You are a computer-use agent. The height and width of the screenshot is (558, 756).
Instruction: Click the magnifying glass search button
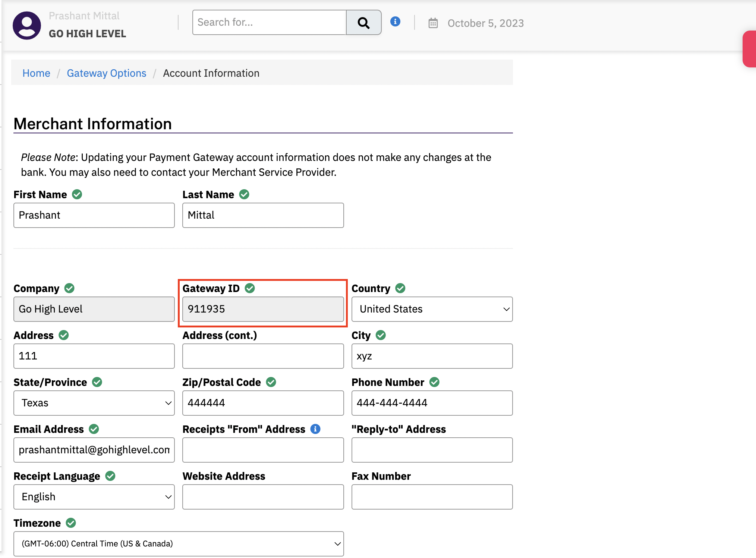(x=363, y=23)
